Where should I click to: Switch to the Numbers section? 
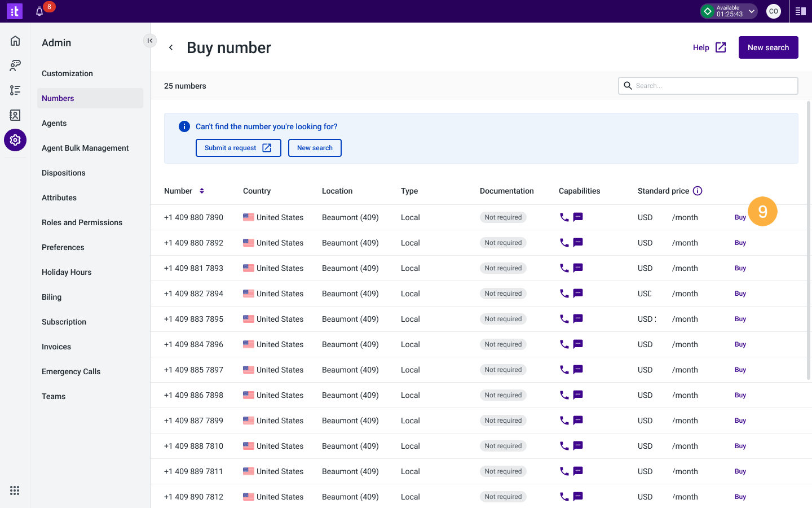pyautogui.click(x=58, y=98)
